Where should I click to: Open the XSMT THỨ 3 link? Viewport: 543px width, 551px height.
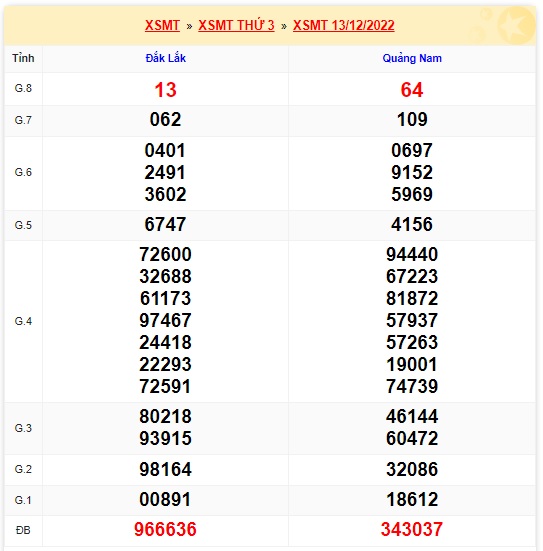click(x=236, y=25)
